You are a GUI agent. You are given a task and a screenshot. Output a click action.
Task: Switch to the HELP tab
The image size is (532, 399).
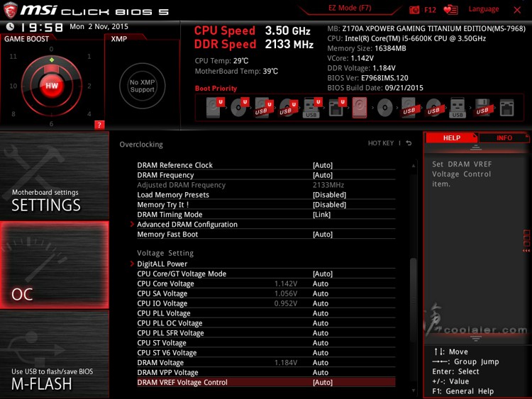452,137
